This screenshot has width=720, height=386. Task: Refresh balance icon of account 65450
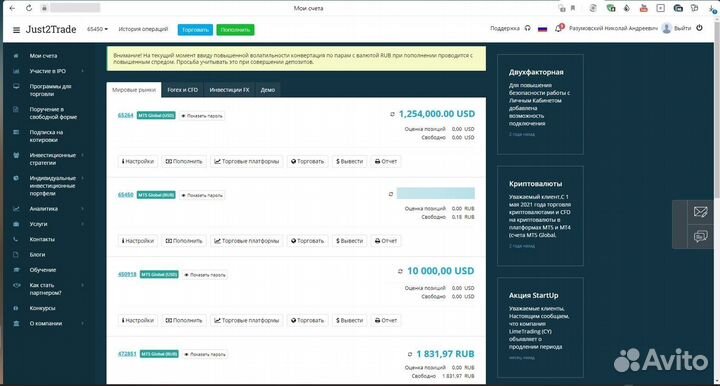[391, 194]
